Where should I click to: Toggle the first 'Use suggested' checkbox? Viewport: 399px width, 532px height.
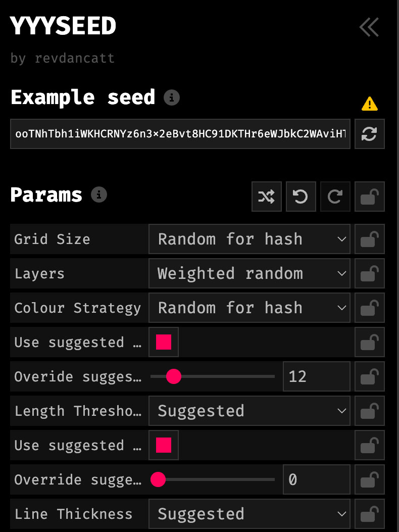coord(164,342)
